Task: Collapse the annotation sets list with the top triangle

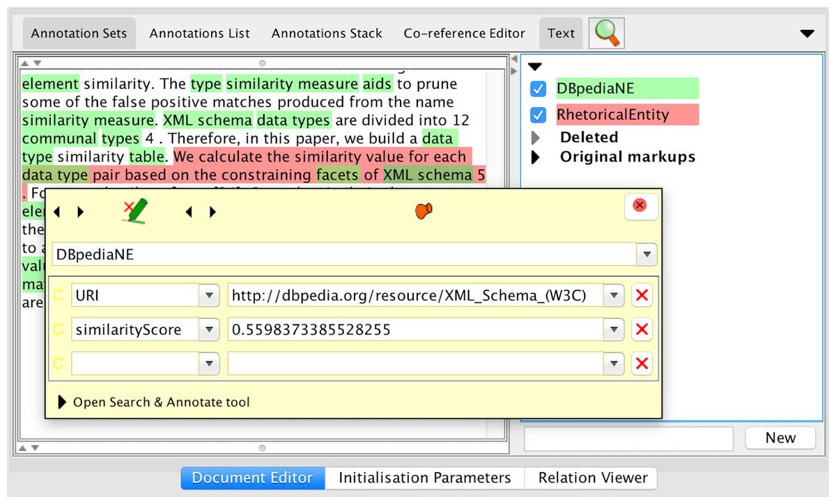Action: click(534, 67)
